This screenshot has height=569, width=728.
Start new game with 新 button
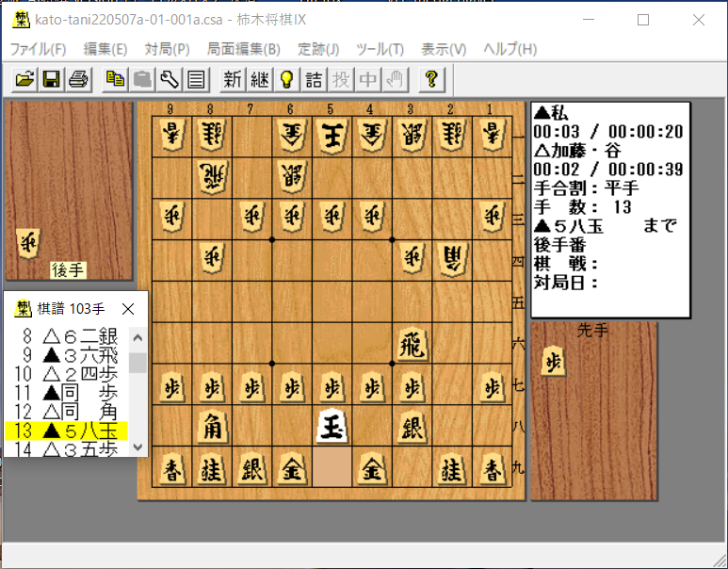click(x=233, y=79)
